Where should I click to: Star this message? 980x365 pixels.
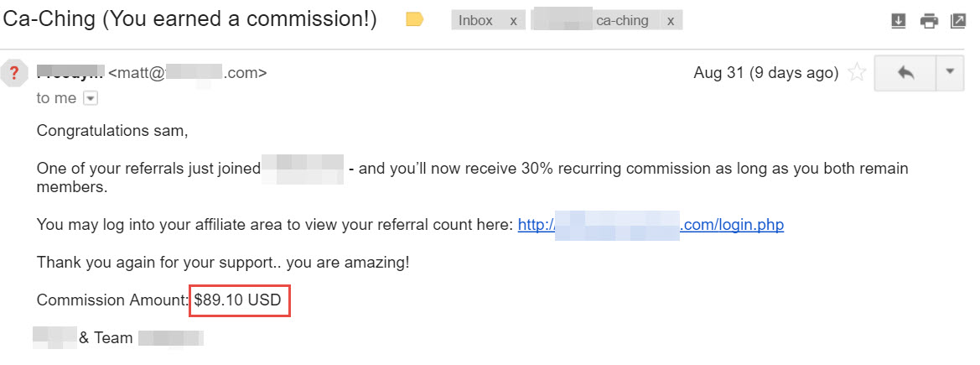856,73
